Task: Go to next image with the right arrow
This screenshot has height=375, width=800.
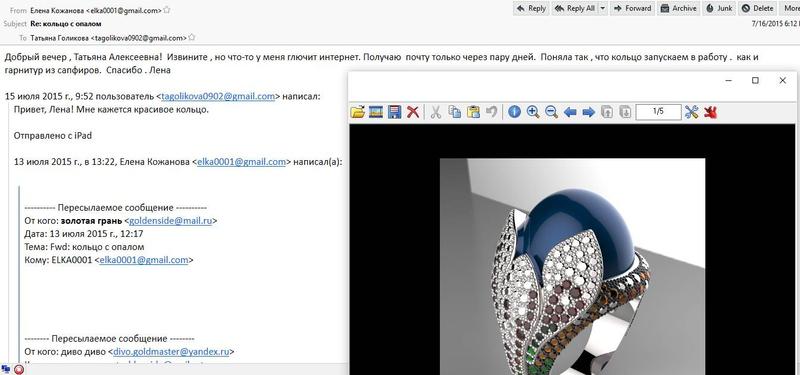Action: coord(588,112)
